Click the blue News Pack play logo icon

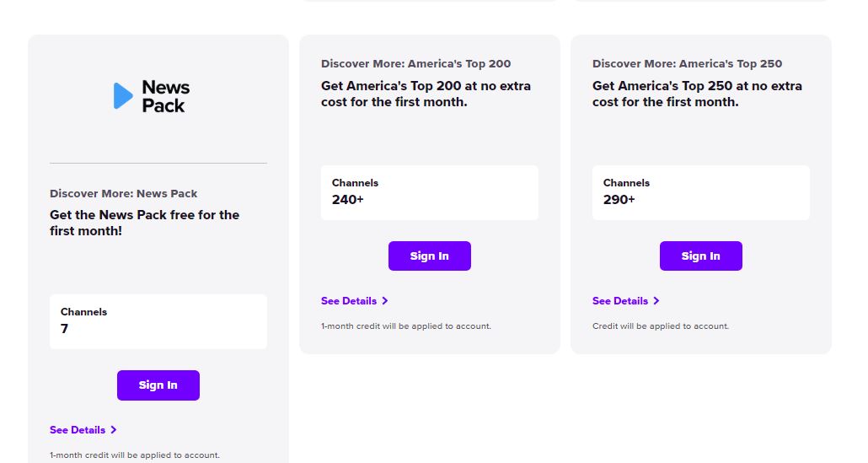(x=123, y=96)
